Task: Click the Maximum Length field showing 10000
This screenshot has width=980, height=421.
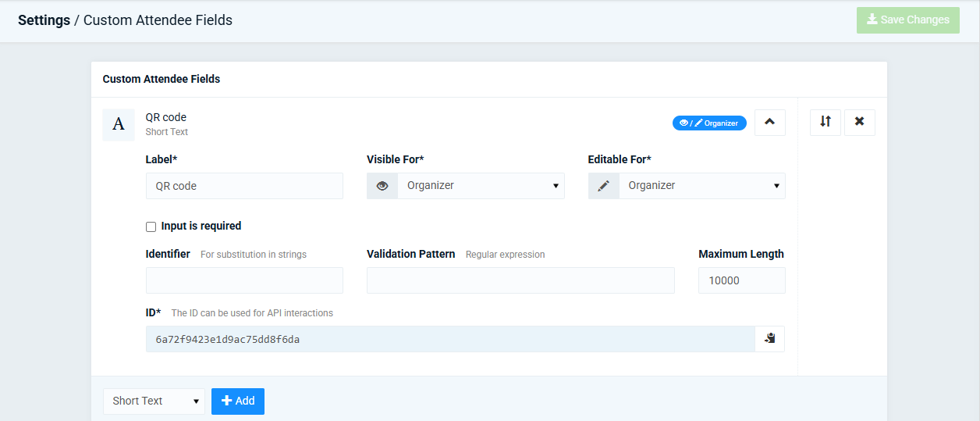Action: click(x=742, y=280)
